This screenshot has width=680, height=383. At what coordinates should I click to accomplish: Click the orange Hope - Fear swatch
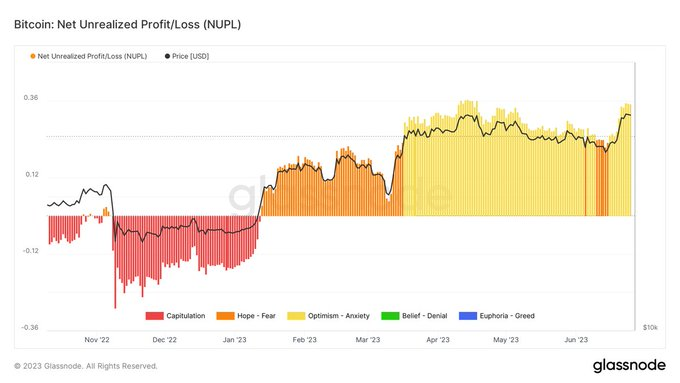pos(225,316)
